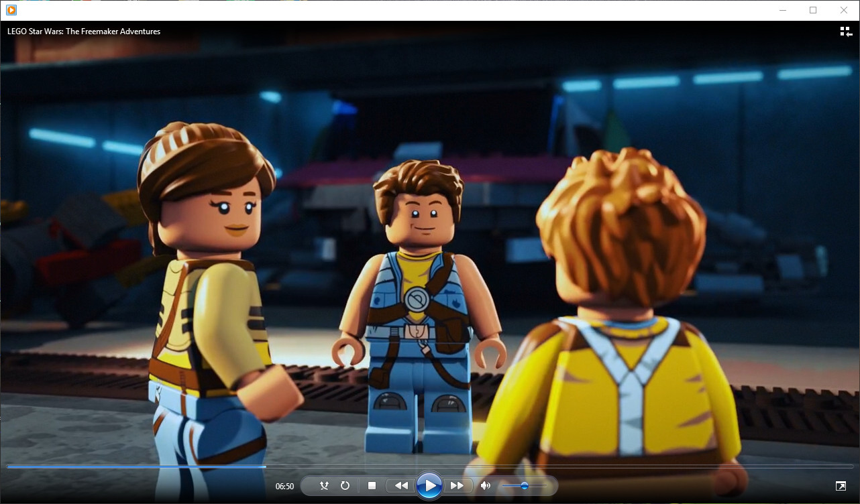The height and width of the screenshot is (504, 860).
Task: Click the Next fast-forward button
Action: [458, 486]
